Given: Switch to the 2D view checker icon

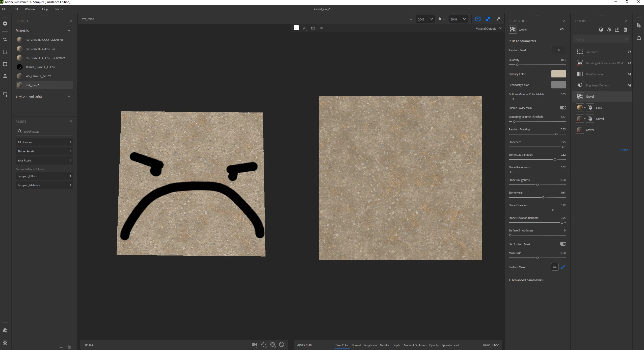Looking at the screenshot, I should [x=488, y=19].
